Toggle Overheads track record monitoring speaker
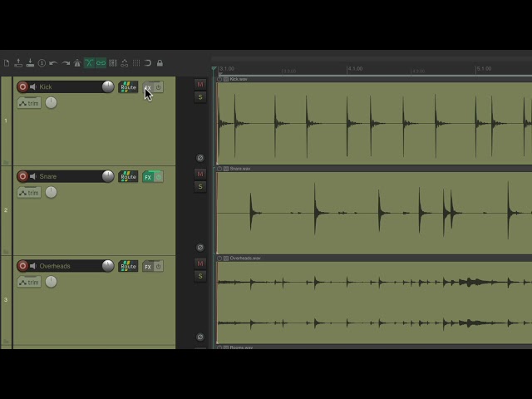The image size is (532, 399). (x=33, y=266)
